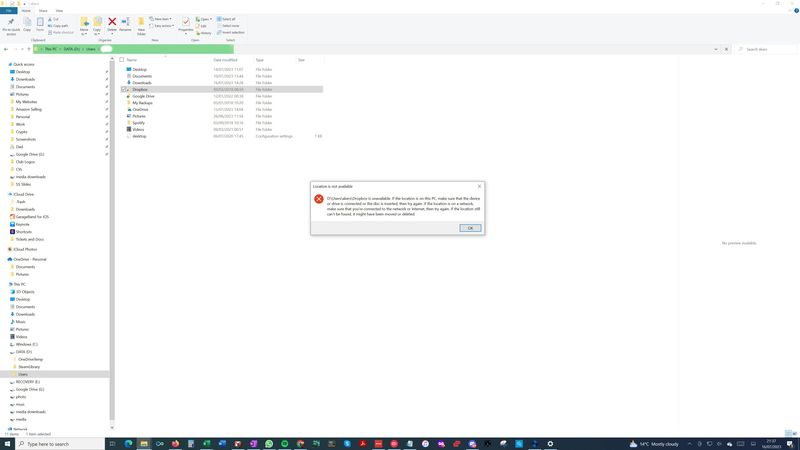Viewport: 800px width, 450px height.
Task: Click the address bar refresh button
Action: (x=727, y=49)
